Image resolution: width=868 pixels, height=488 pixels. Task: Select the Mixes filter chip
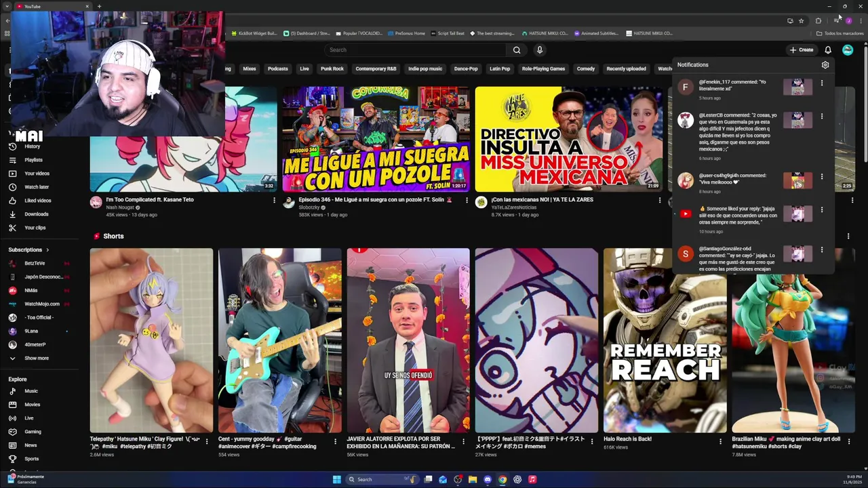250,69
